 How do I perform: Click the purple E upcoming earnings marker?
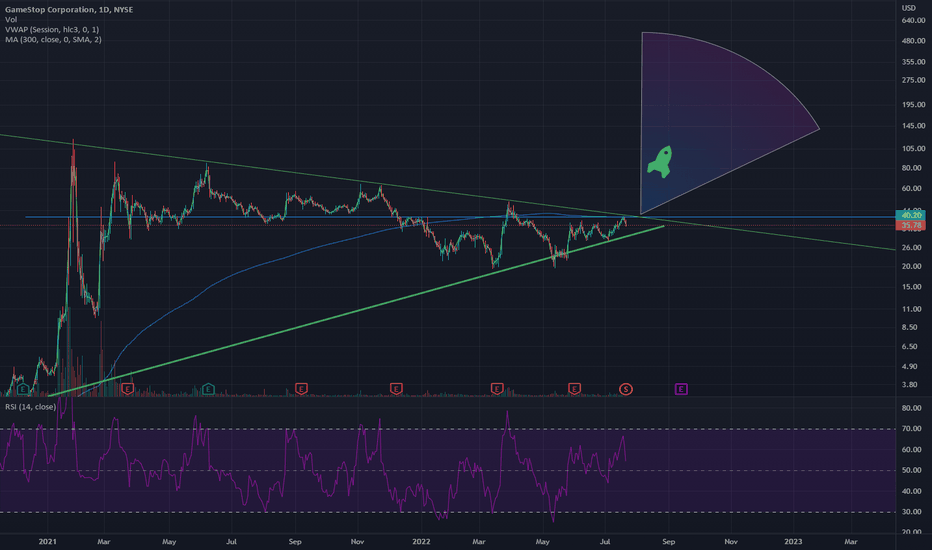point(681,389)
